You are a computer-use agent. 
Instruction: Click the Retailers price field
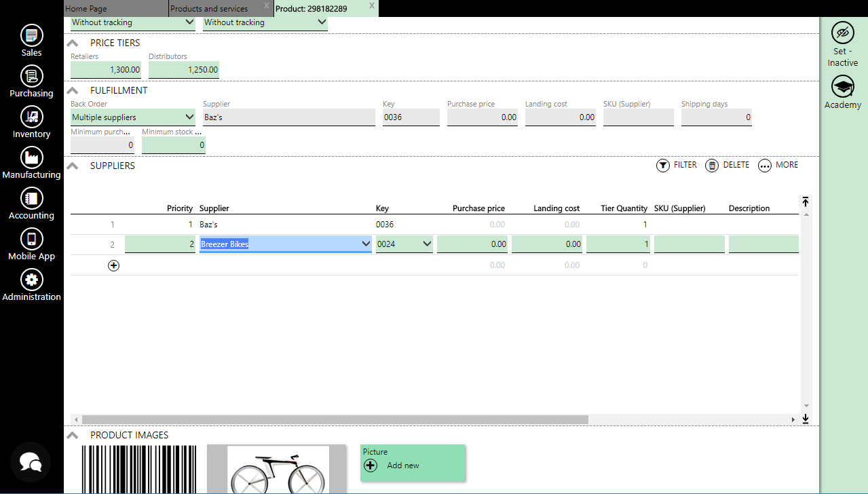[x=106, y=69]
